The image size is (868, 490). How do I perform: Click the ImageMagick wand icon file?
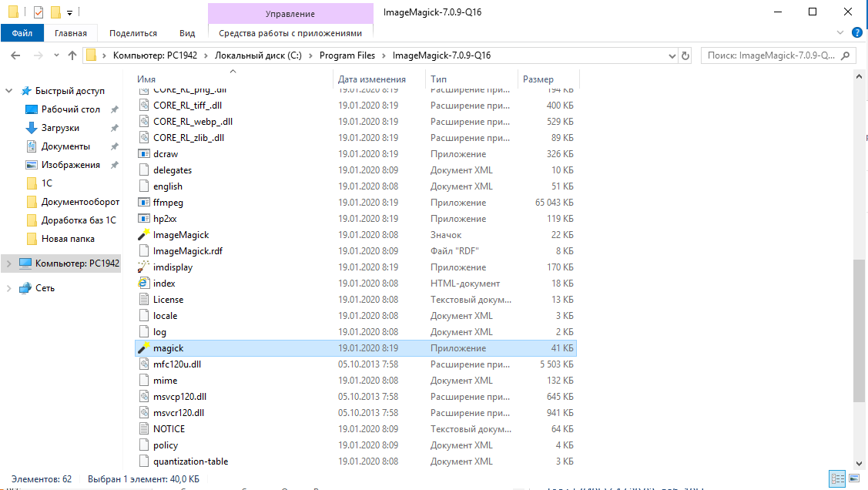pos(143,235)
